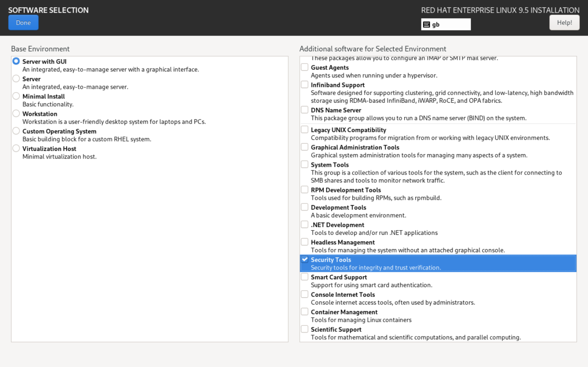Open the Help! button
The image size is (588, 367).
point(564,23)
